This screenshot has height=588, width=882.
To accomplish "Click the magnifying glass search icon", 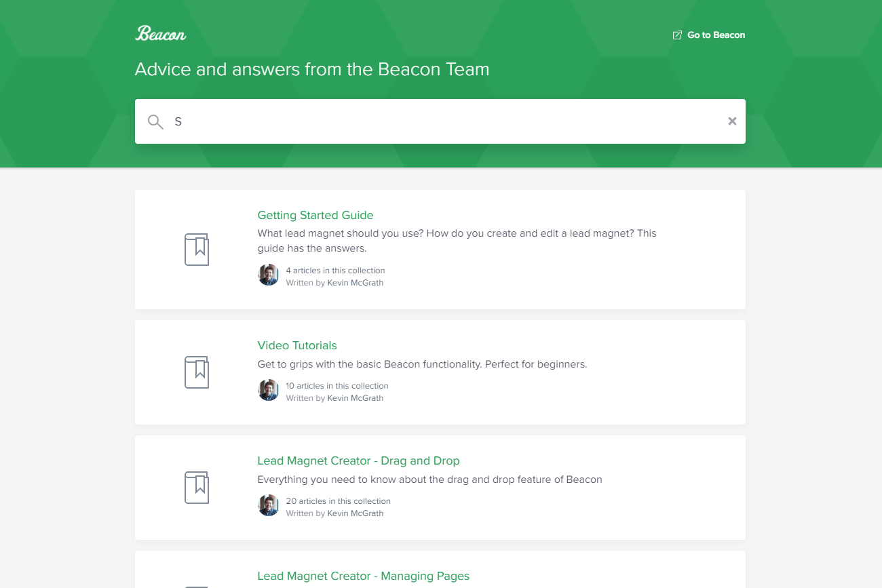I will 155,122.
